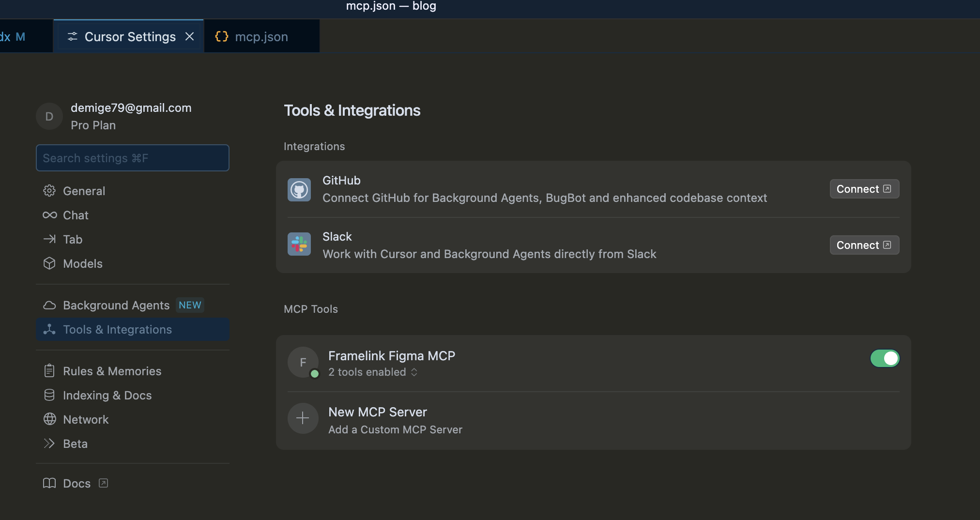The height and width of the screenshot is (520, 980).
Task: Select Tools & Integrations in sidebar
Action: [x=132, y=329]
